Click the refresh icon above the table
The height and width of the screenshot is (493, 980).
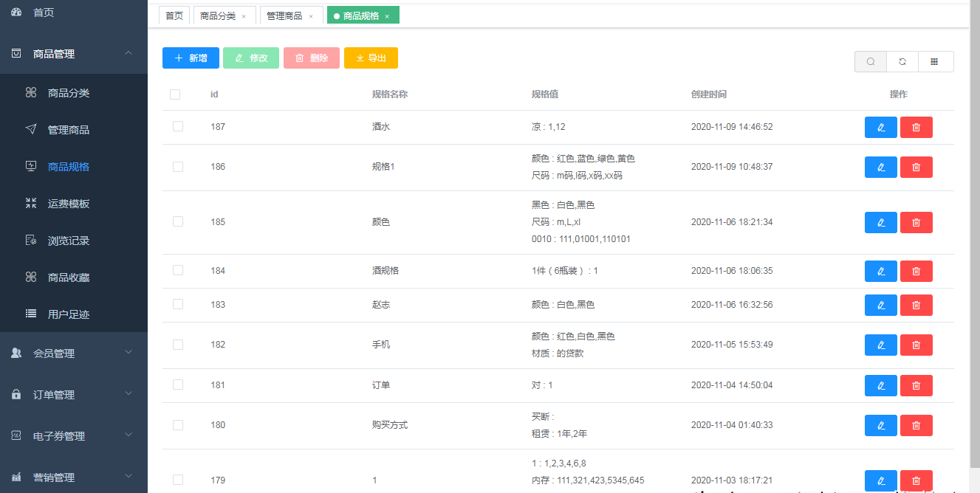click(x=902, y=62)
